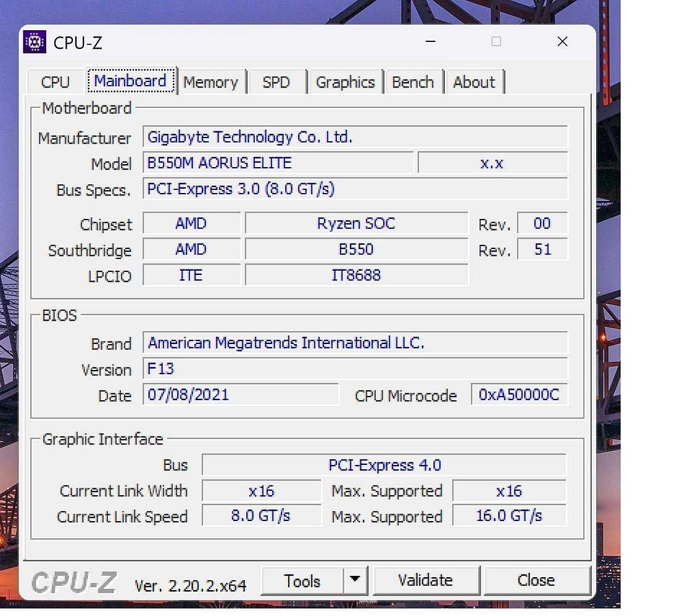Click Max. Supported speed 16.0 GT/s value

coord(509,515)
